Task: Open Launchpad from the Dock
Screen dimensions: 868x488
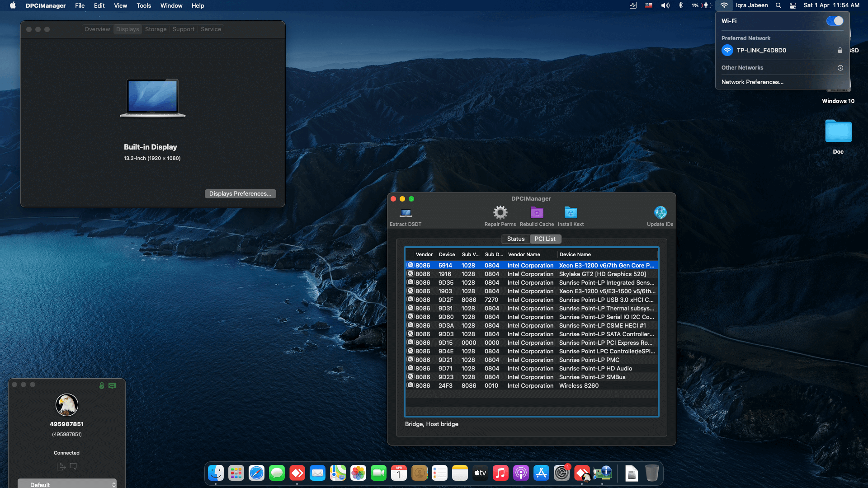Action: (236, 473)
